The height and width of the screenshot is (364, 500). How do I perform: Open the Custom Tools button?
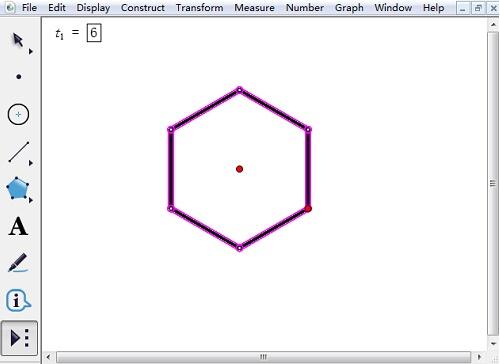pos(19,338)
